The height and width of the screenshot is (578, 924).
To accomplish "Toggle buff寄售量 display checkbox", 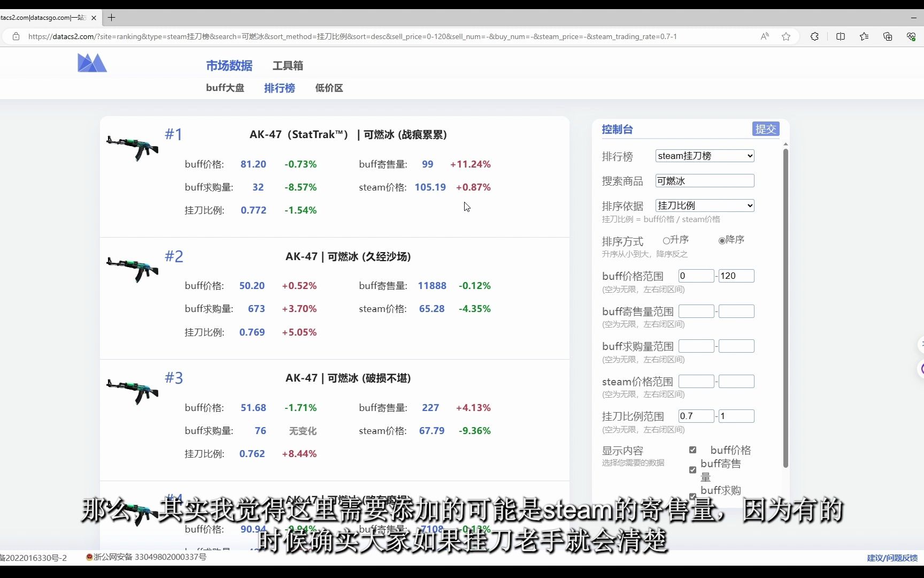I will tap(692, 470).
